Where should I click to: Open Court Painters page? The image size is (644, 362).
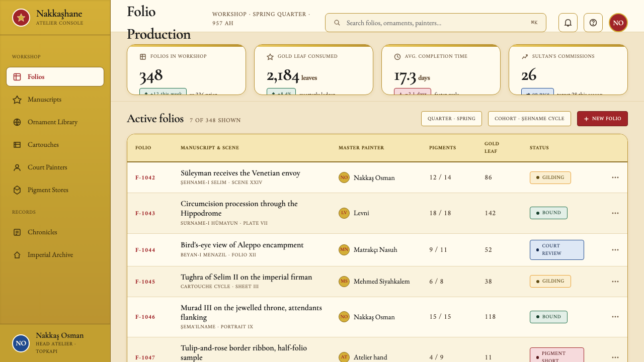pyautogui.click(x=55, y=167)
